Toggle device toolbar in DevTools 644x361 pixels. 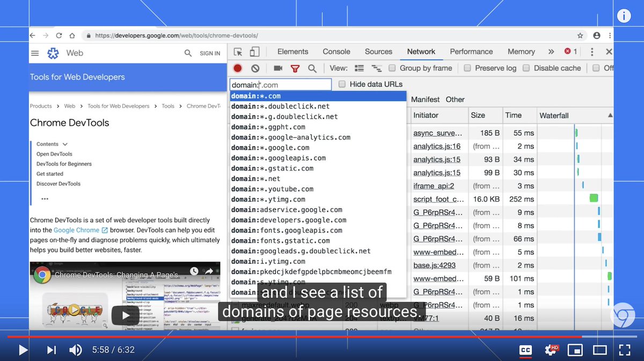(x=254, y=51)
